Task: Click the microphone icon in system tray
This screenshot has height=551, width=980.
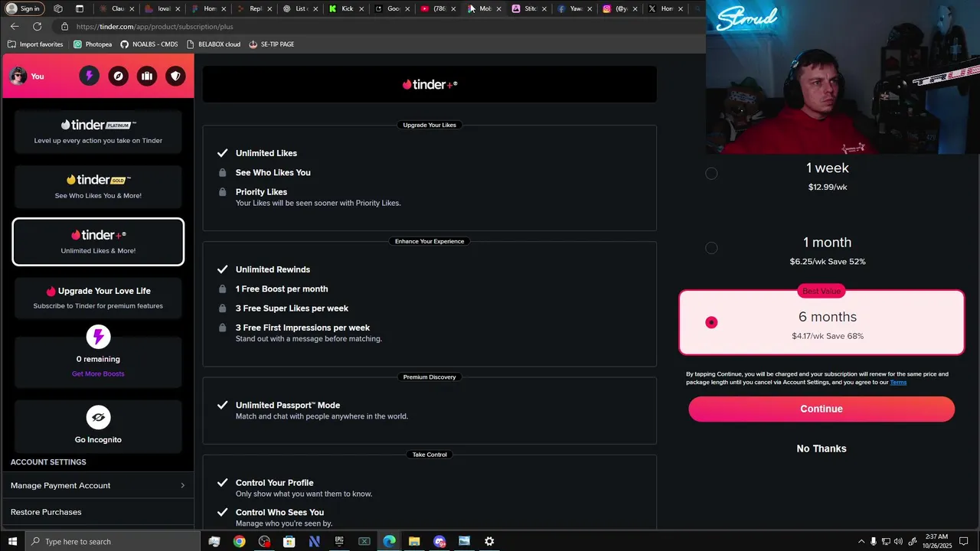Action: pyautogui.click(x=874, y=542)
